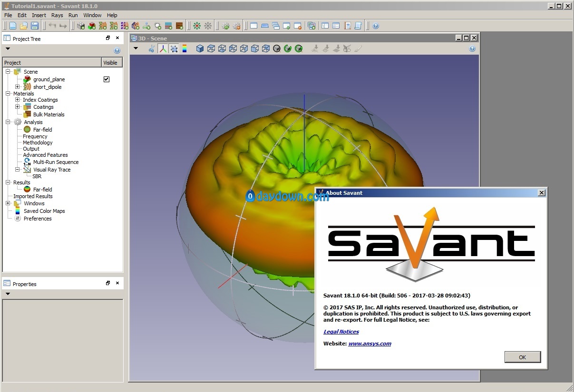This screenshot has width=574, height=392.
Task: Click the Visible column header
Action: pyautogui.click(x=112, y=62)
